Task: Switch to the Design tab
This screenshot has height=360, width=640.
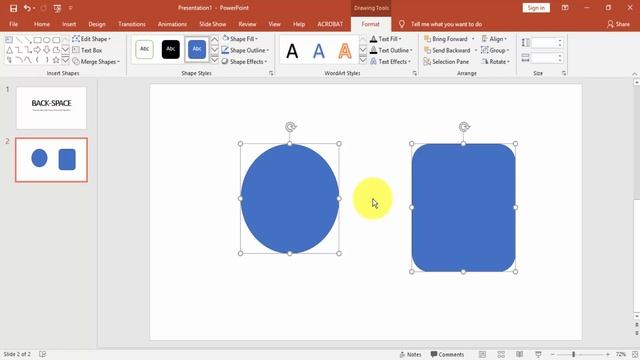Action: click(97, 24)
